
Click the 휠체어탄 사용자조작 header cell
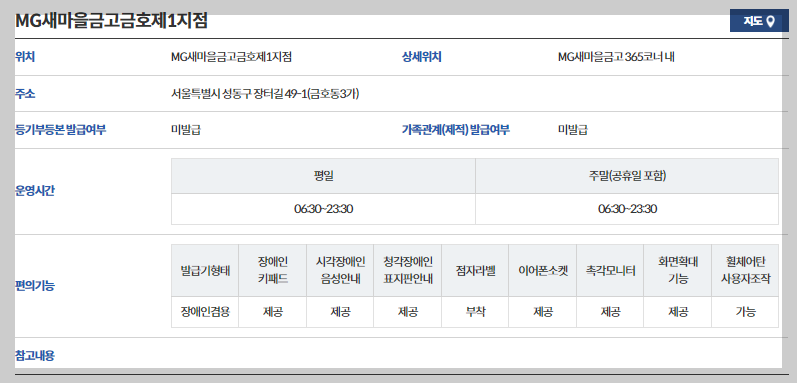[745, 270]
